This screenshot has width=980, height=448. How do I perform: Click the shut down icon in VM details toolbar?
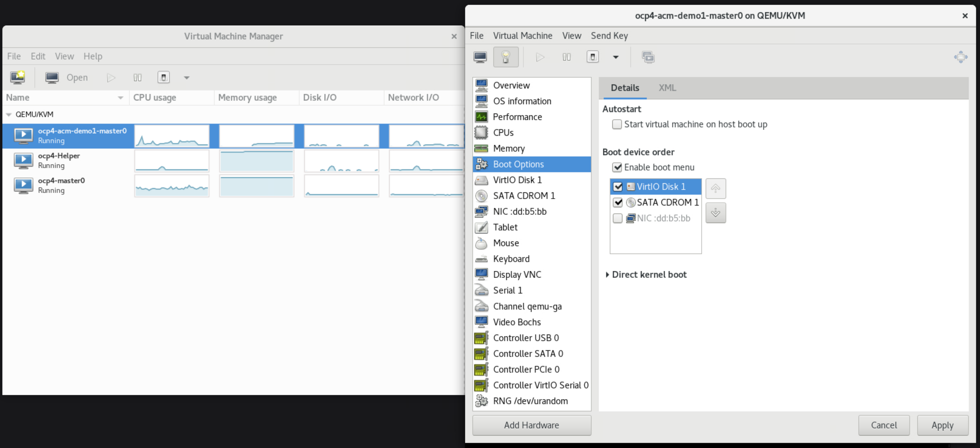click(592, 57)
